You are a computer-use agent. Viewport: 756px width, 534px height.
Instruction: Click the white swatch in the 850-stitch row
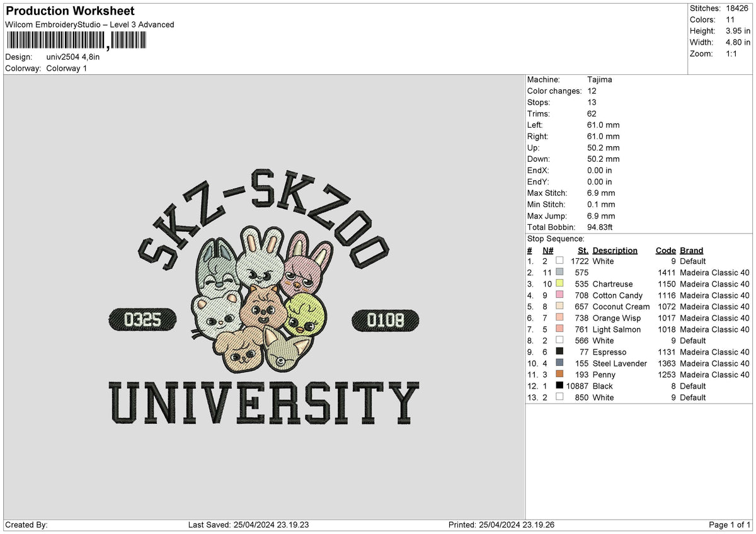coord(559,397)
